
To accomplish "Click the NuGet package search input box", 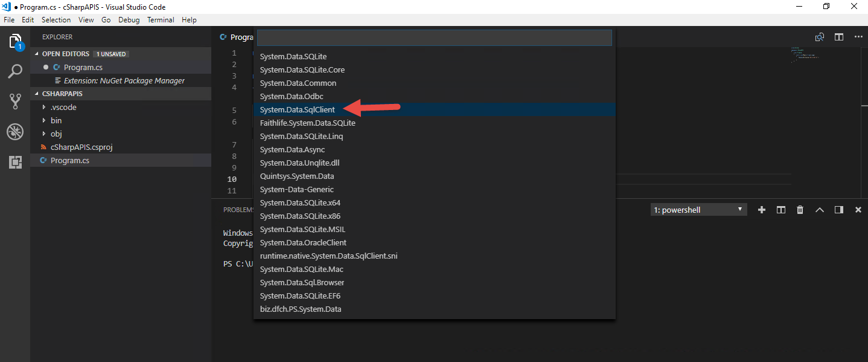I will click(435, 37).
